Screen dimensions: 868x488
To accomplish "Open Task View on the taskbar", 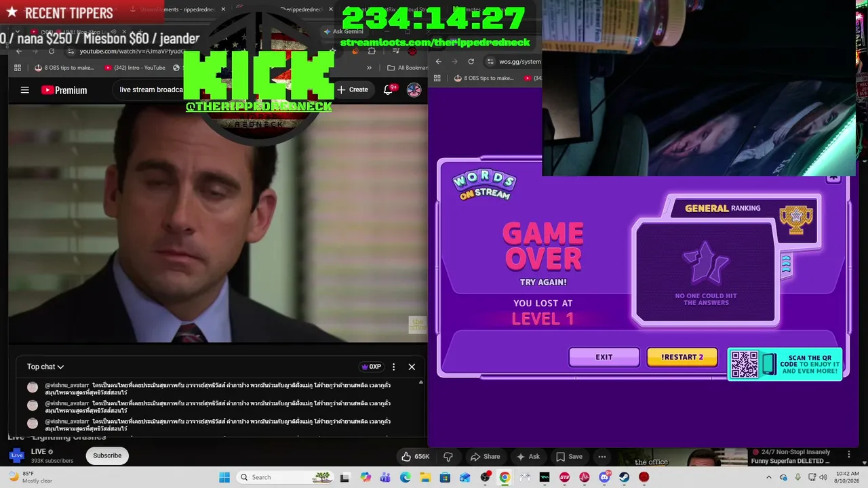I will [346, 477].
